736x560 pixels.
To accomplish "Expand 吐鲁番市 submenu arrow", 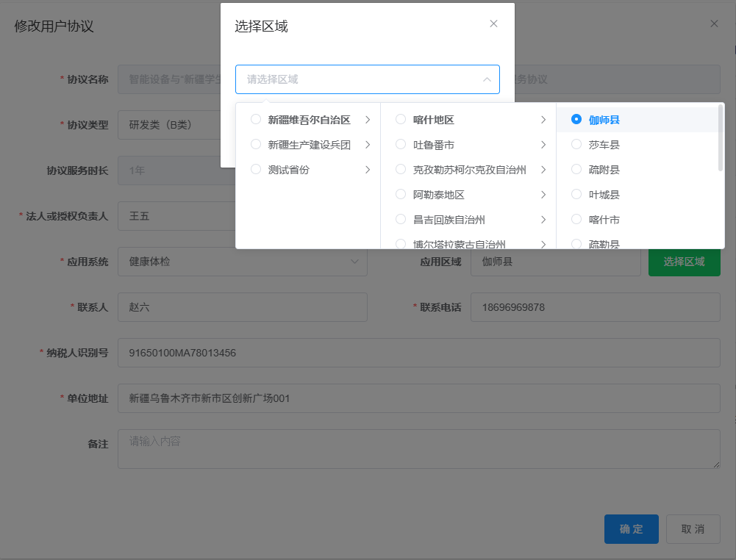I will click(x=543, y=145).
